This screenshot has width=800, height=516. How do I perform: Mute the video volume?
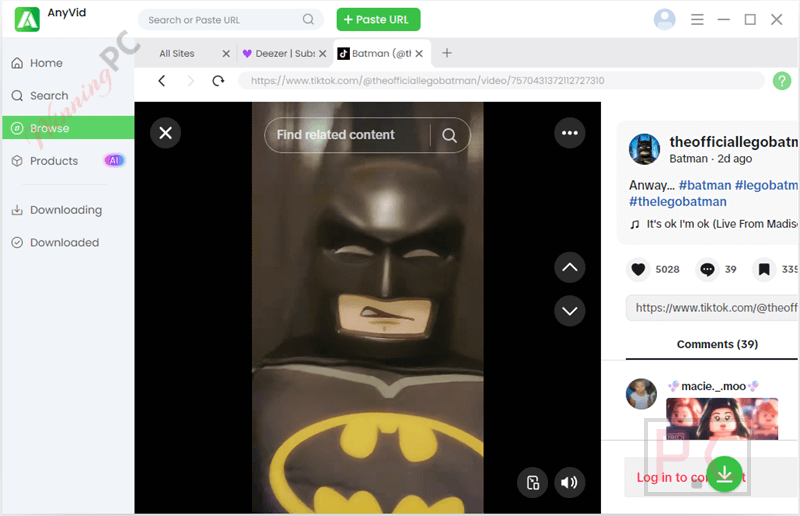pos(569,482)
